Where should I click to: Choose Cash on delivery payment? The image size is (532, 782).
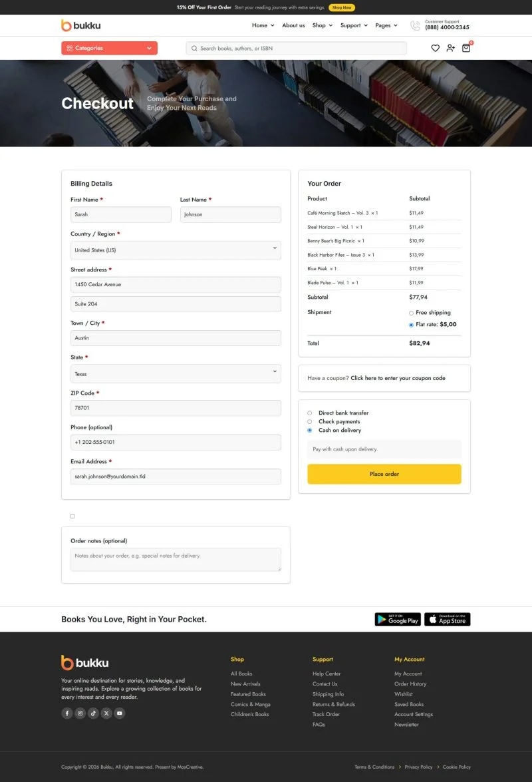coord(309,431)
